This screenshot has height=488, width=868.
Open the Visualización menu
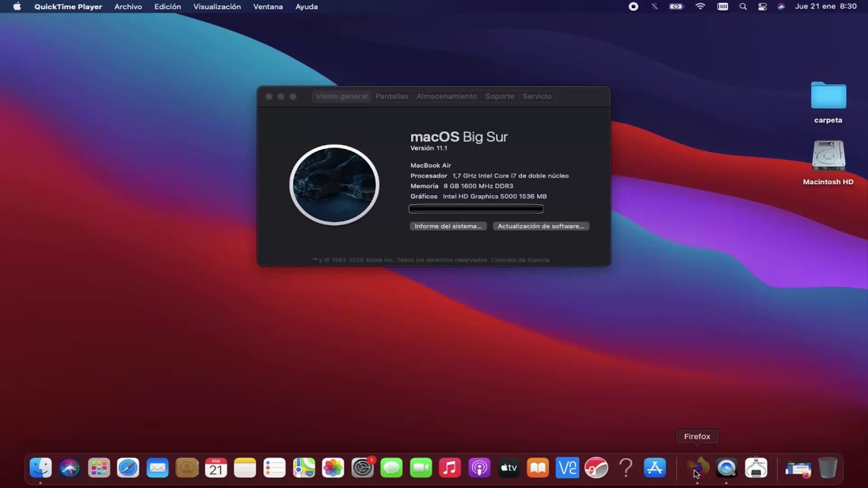pos(217,7)
